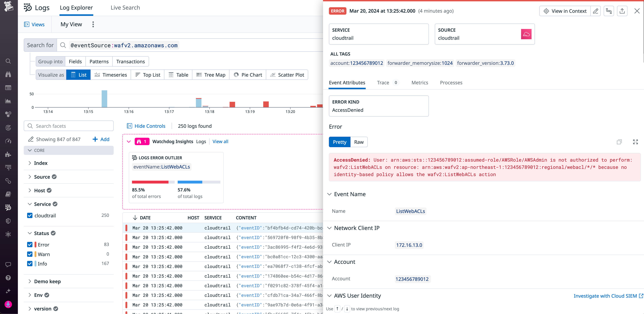The image size is (644, 314).
Task: Open the pencil edit icon in log panel
Action: click(596, 11)
